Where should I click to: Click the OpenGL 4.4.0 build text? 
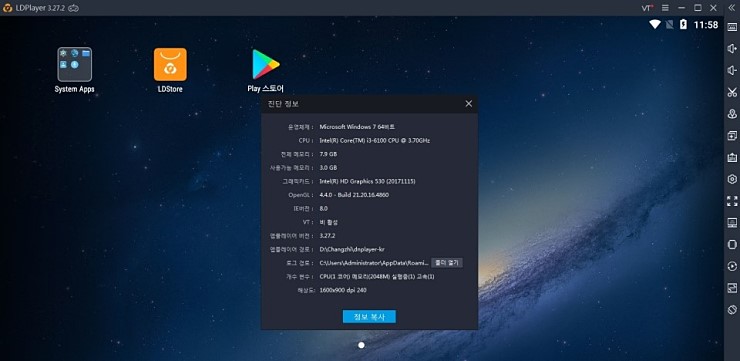tap(354, 195)
